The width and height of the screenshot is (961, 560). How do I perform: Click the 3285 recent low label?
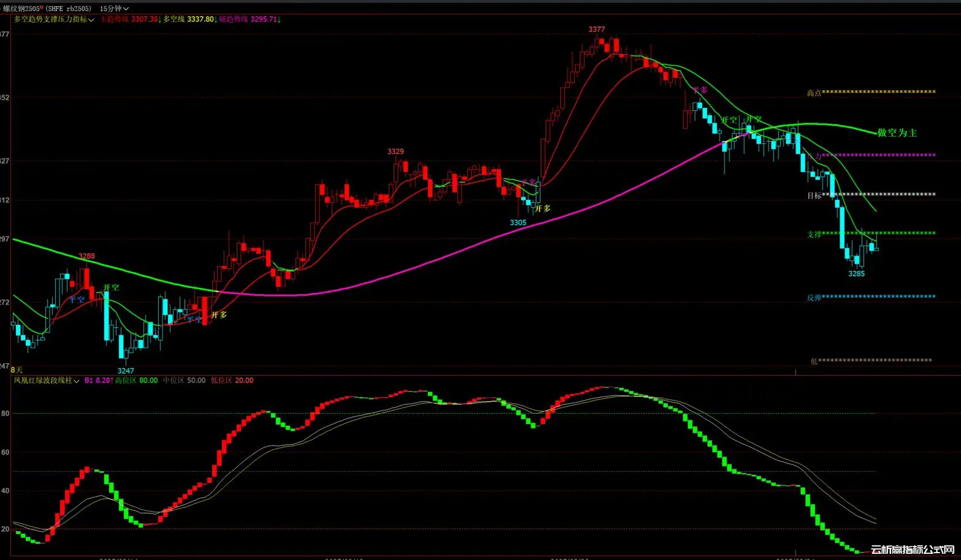(x=856, y=274)
